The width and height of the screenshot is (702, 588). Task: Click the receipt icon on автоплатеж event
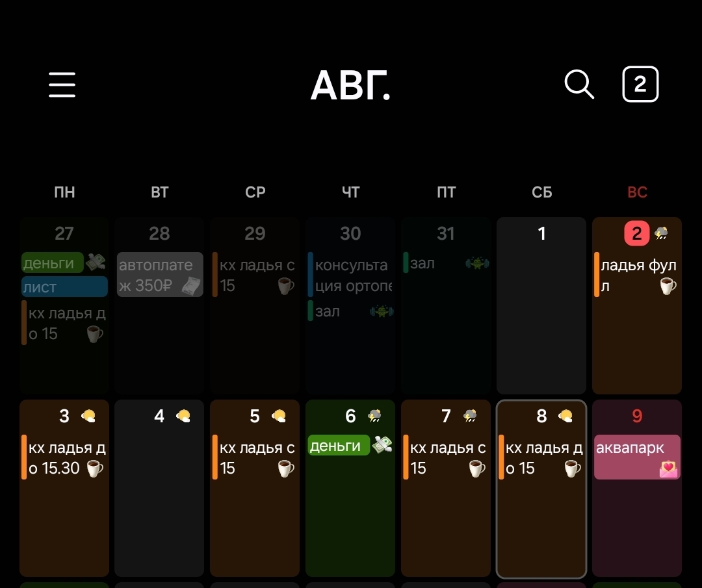192,285
